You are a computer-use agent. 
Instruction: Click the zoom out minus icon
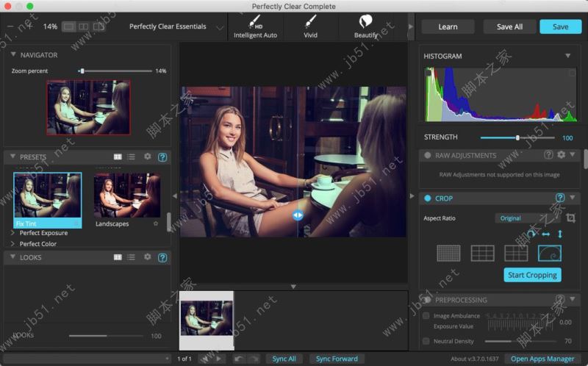coord(10,26)
